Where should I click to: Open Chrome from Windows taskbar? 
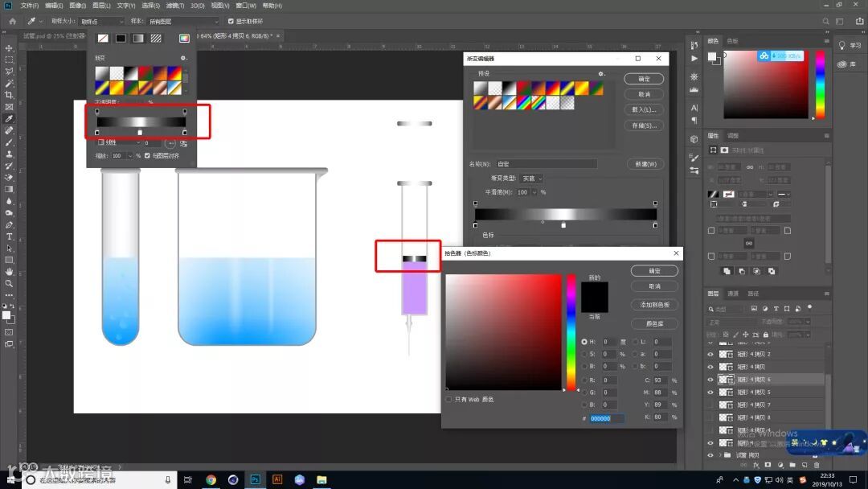211,479
